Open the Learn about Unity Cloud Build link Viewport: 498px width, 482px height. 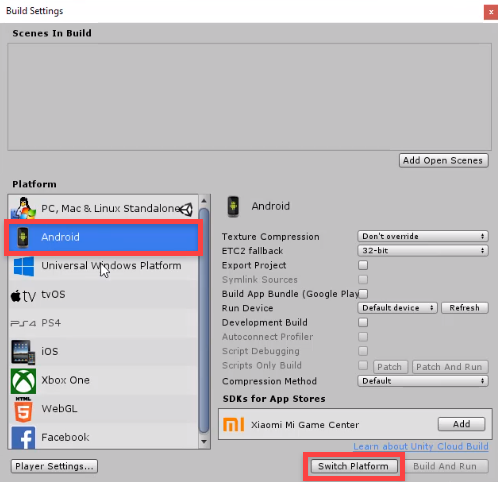[x=421, y=447]
